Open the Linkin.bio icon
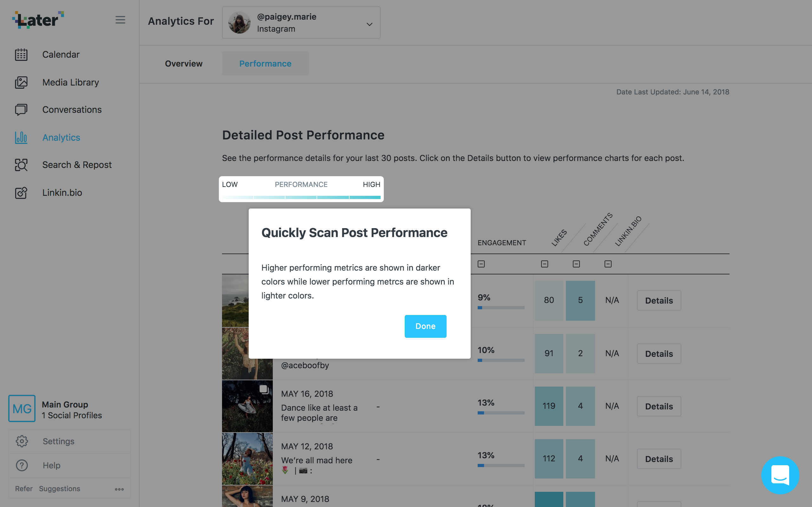The image size is (812, 507). point(21,193)
